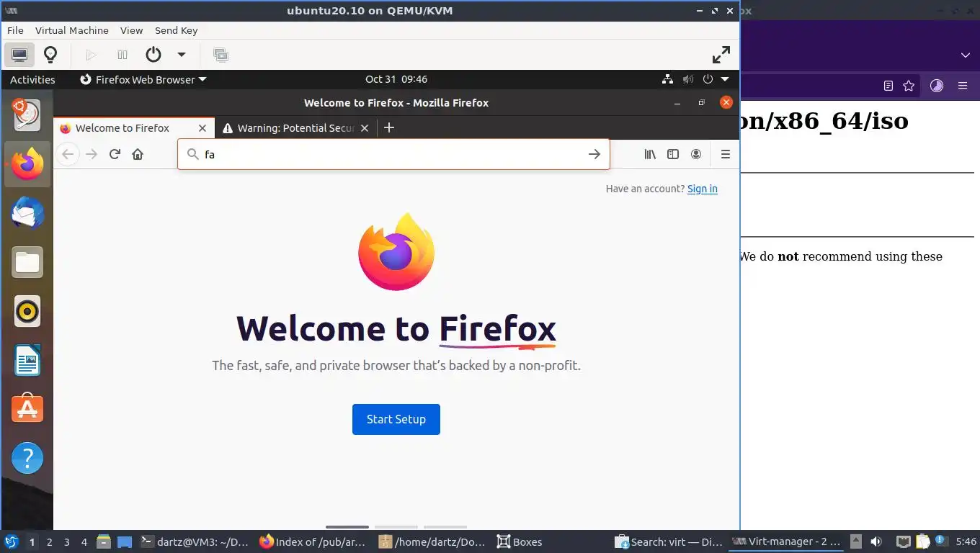Click the Firefox icon in Ubuntu dock
This screenshot has height=553, width=980.
27,164
